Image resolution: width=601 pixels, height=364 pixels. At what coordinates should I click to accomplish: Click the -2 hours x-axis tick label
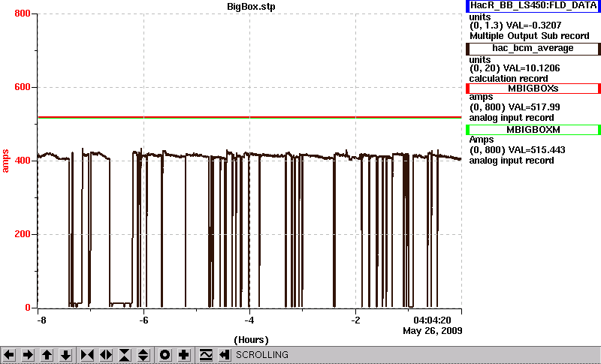(x=355, y=320)
